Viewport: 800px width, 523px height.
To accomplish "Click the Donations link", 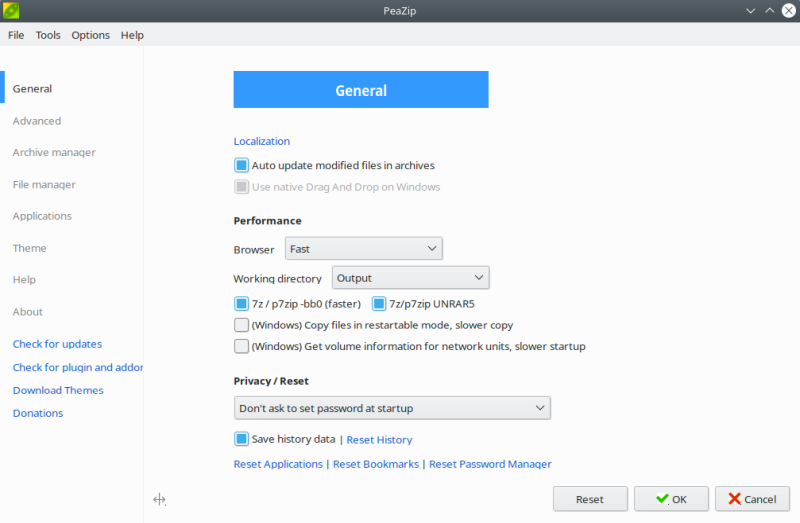I will pyautogui.click(x=38, y=413).
